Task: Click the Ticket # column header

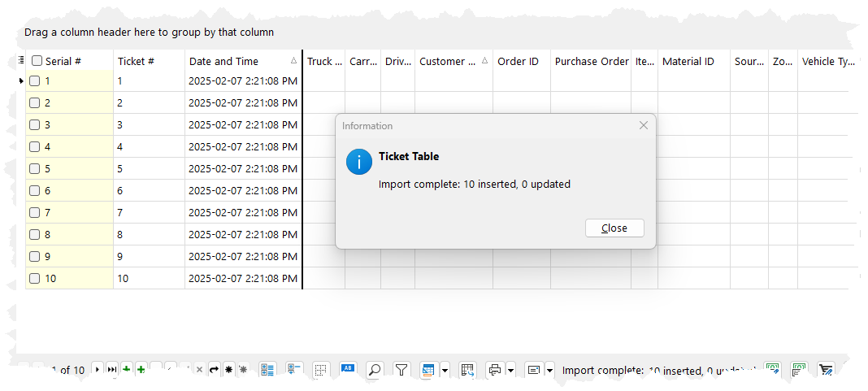Action: tap(137, 61)
